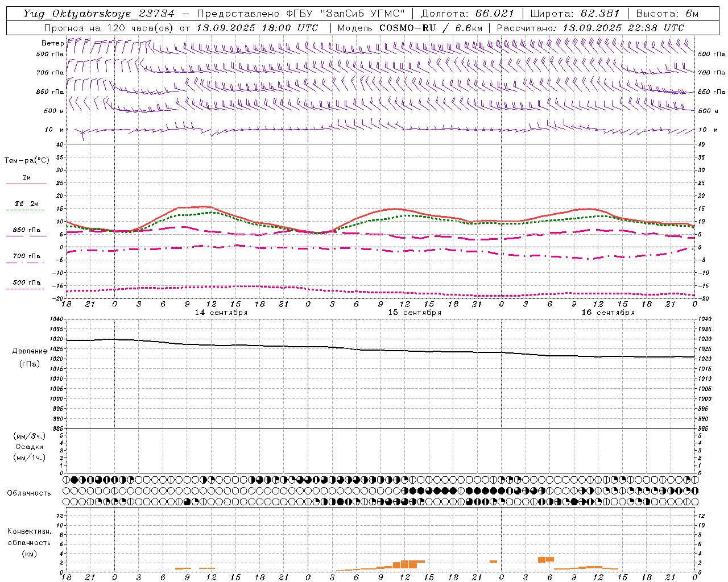
Task: Click the Рассчитано: 13.09.2025 22:38 UTC text
Action: pyautogui.click(x=590, y=28)
